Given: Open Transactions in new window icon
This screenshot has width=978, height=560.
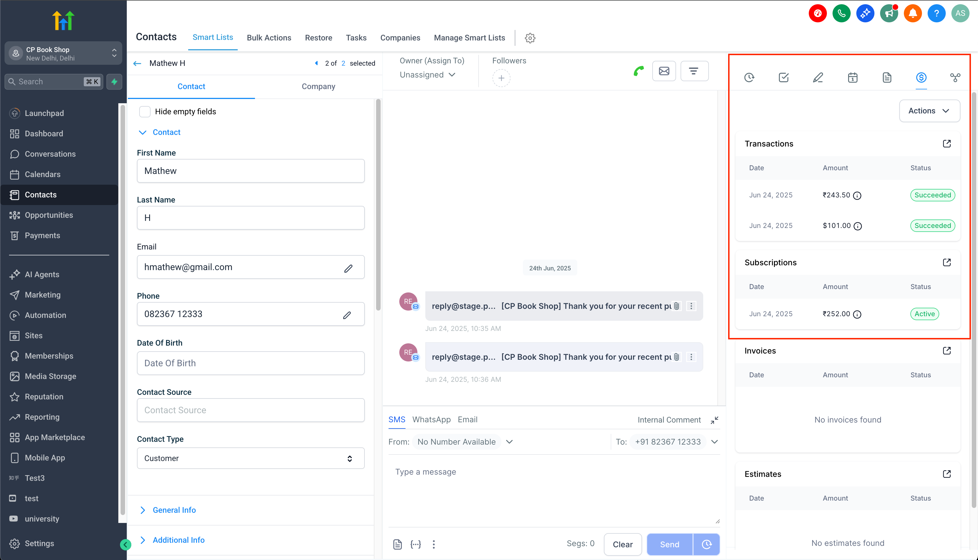Looking at the screenshot, I should click(x=947, y=143).
